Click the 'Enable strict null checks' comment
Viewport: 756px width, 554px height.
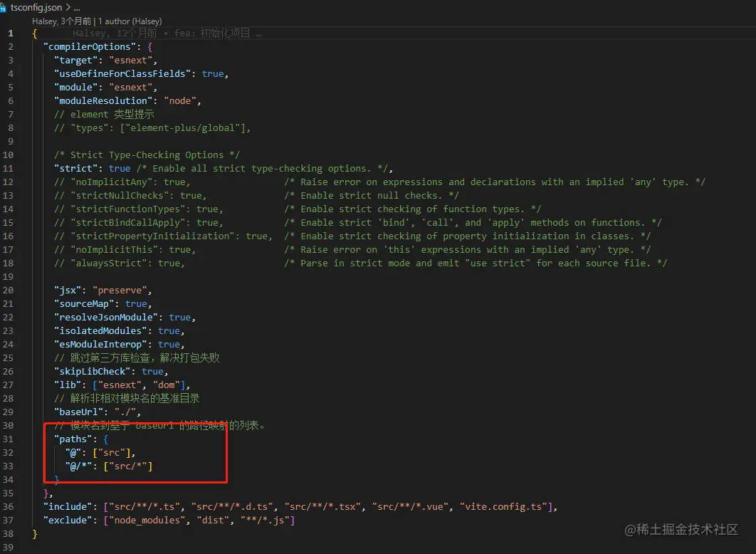coord(372,195)
